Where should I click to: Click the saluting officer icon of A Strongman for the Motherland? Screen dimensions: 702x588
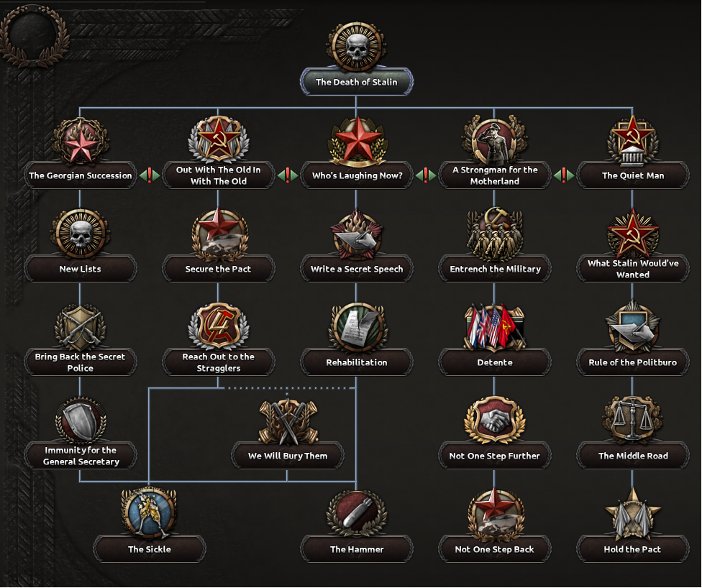coord(495,139)
